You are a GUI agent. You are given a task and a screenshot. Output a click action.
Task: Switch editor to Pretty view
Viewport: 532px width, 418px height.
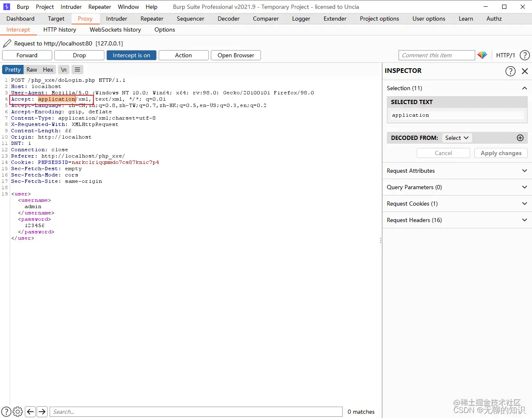point(13,70)
